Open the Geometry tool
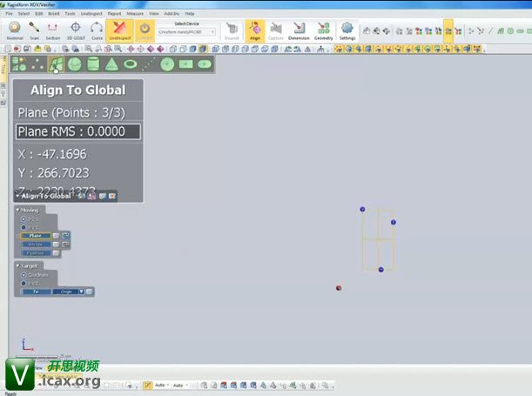 [x=323, y=30]
